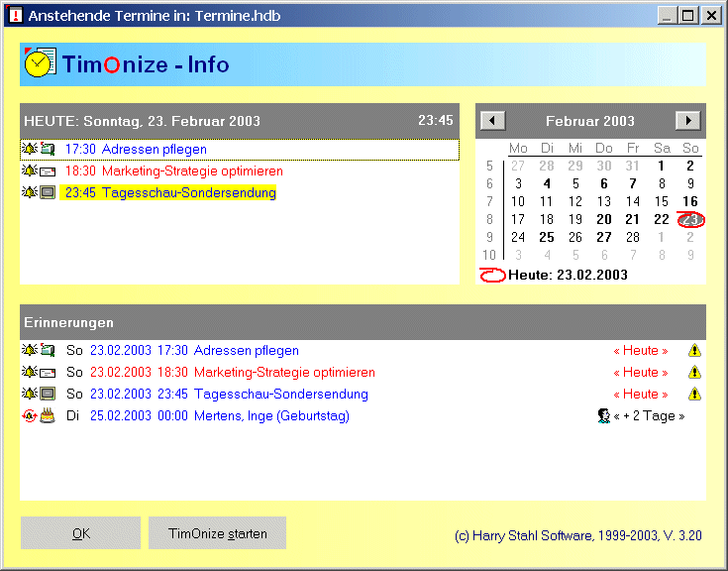Screen dimensions: 728x571
Task: Click the bell icon in the Erinnerungen Adressen pflegen row
Action: [x=30, y=350]
